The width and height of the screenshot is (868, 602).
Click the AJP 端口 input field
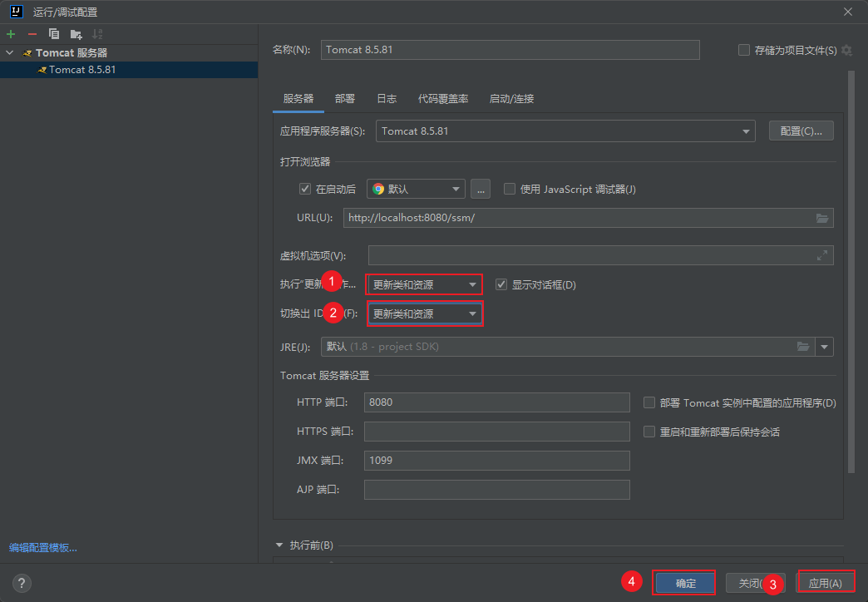tap(496, 490)
